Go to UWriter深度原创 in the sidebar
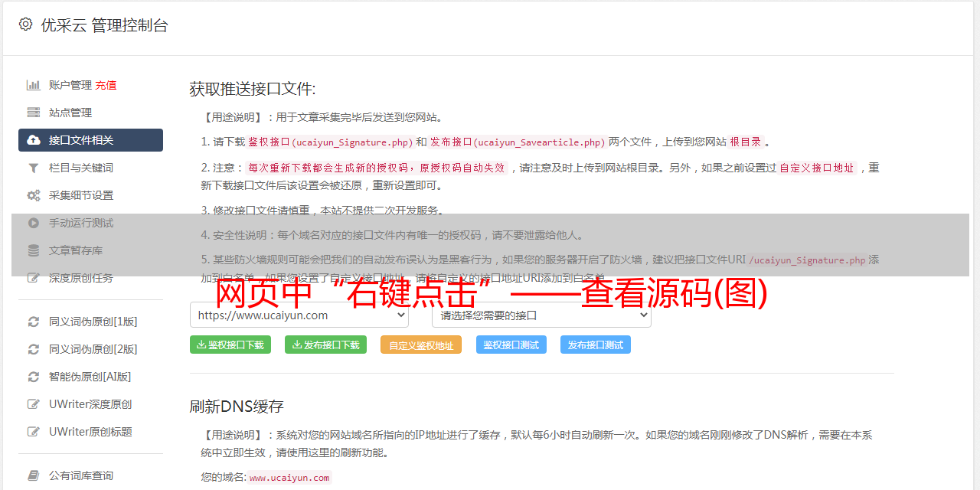Screen dimensions: 980x490 coord(90,404)
